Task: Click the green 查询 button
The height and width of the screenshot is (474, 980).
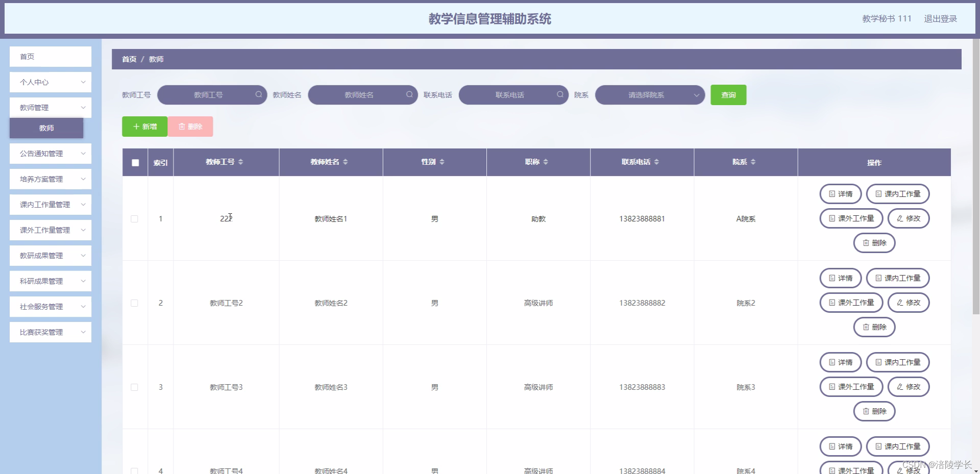Action: click(x=728, y=94)
